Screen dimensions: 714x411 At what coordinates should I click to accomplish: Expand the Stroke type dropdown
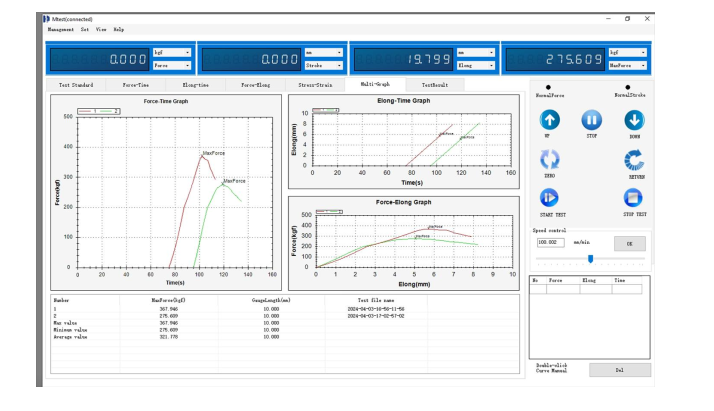pos(323,64)
